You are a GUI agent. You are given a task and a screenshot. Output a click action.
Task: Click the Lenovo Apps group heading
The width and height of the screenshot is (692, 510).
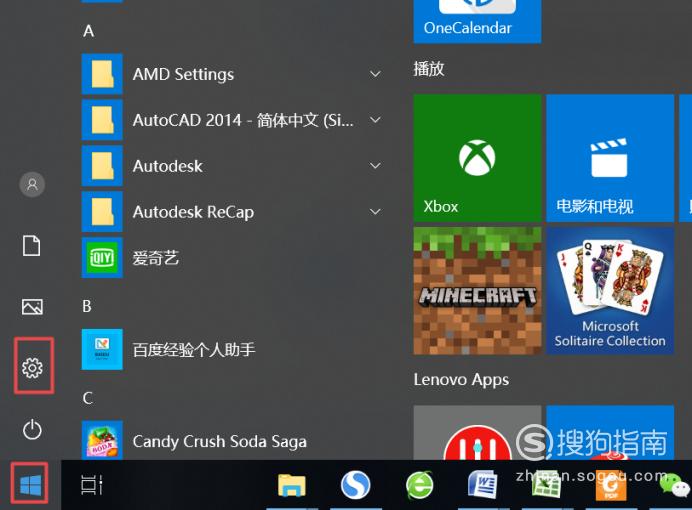[x=461, y=380]
